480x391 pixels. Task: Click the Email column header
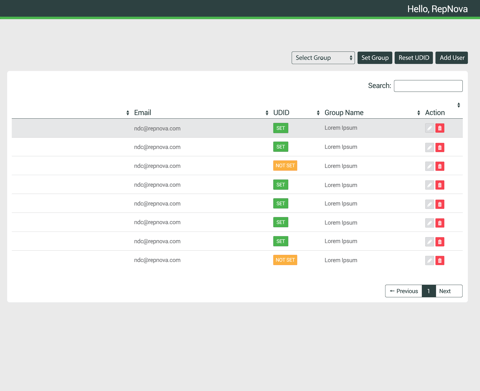point(143,113)
